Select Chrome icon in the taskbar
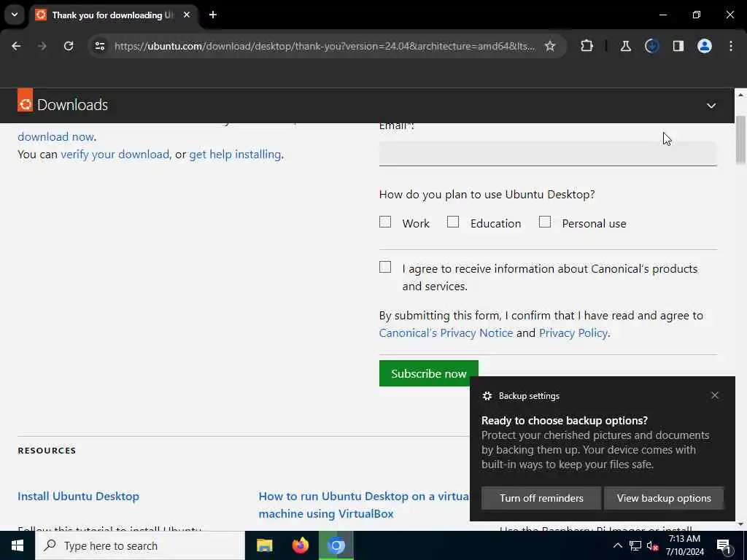 point(336,545)
